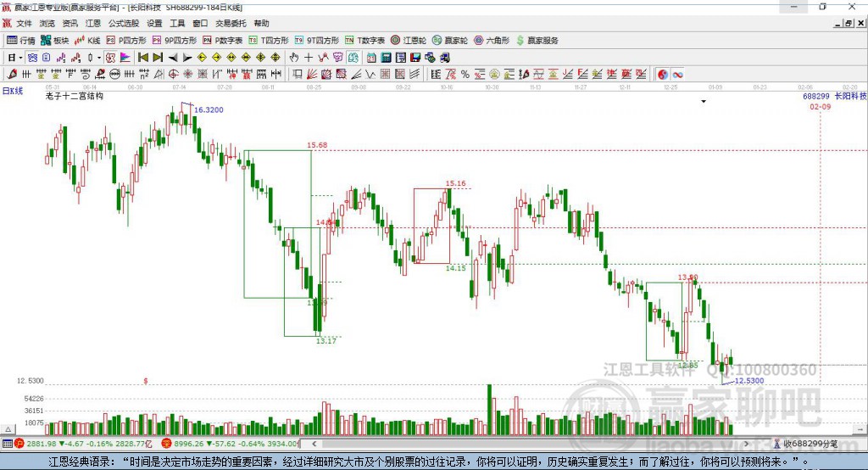Open the 收688299分笔 status button
Viewport: 868px width, 470px height.
[805, 444]
